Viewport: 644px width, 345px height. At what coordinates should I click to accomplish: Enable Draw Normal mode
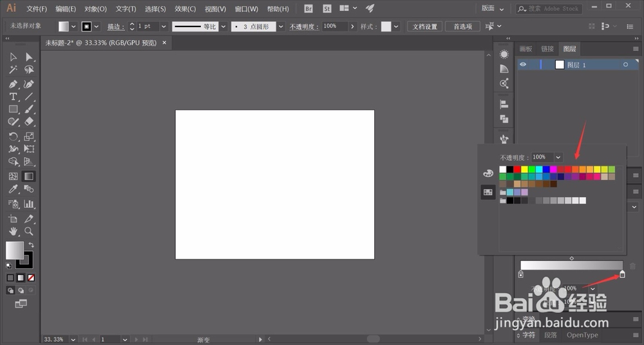click(x=10, y=290)
